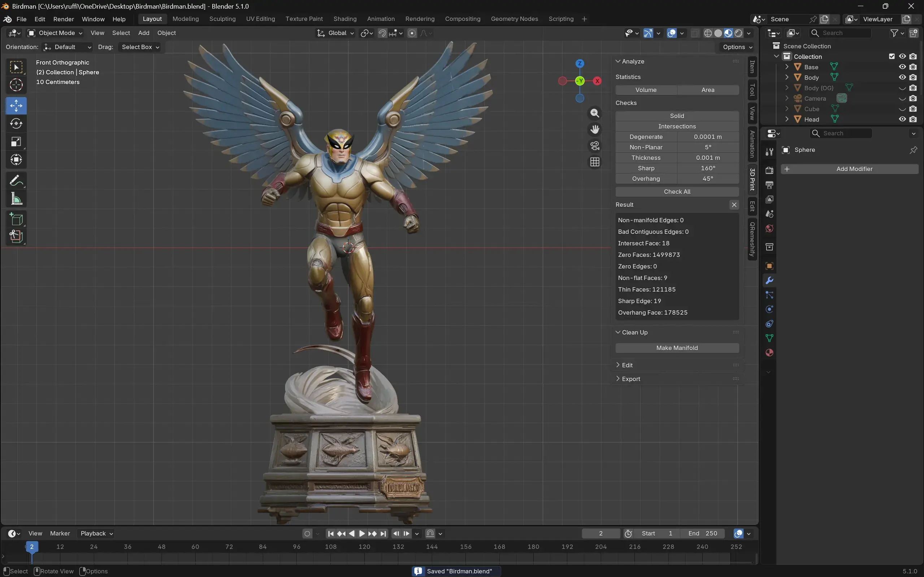Screen dimensions: 924x577
Task: Open the viewport Options dropdown
Action: click(x=738, y=47)
